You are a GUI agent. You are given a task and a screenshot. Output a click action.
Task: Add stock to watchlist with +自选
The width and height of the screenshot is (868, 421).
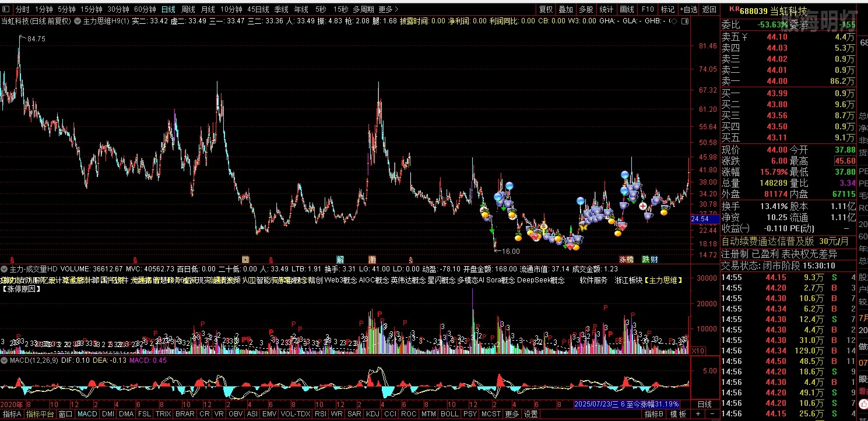(688, 9)
